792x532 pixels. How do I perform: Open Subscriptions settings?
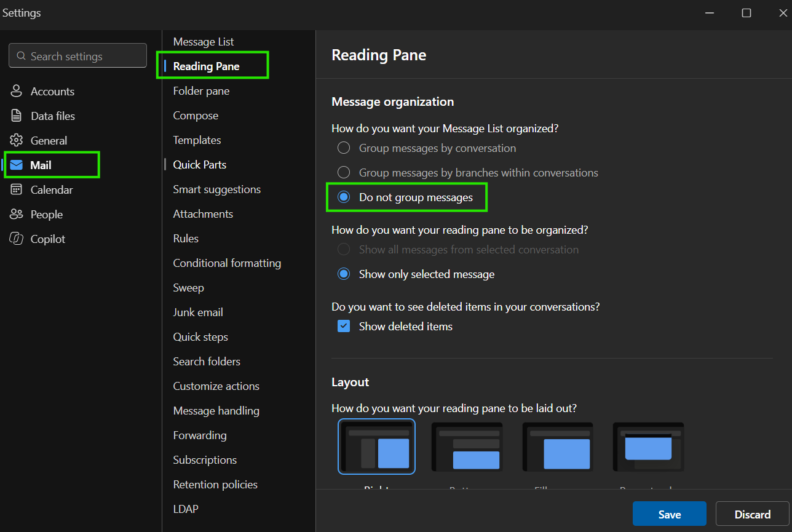205,460
